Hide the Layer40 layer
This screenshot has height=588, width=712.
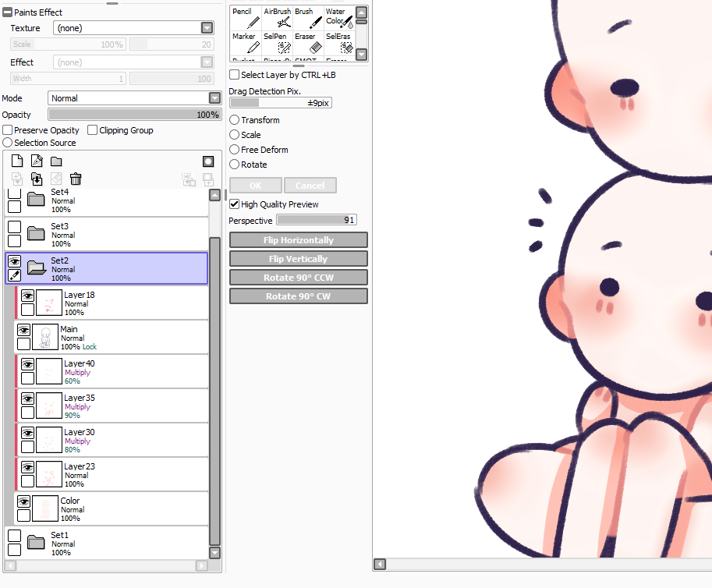coord(28,365)
